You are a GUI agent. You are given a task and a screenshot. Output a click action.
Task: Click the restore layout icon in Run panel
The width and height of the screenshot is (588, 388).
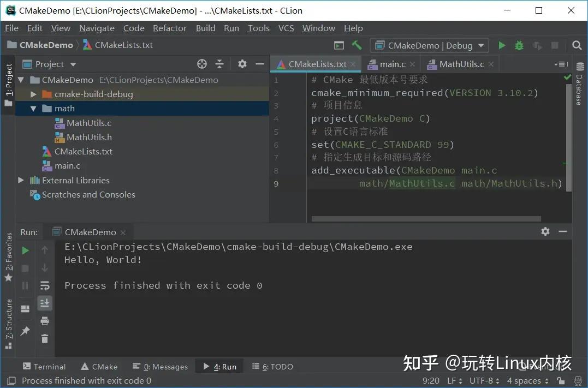click(25, 308)
